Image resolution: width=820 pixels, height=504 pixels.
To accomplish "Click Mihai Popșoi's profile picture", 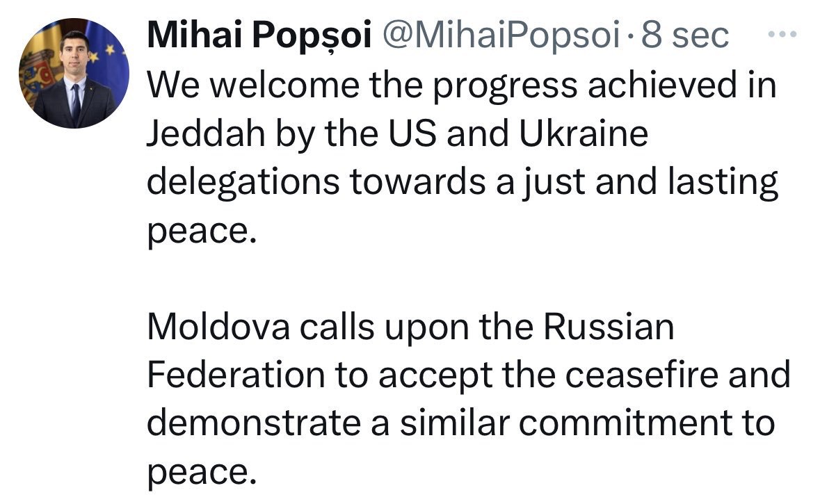I will tap(74, 74).
